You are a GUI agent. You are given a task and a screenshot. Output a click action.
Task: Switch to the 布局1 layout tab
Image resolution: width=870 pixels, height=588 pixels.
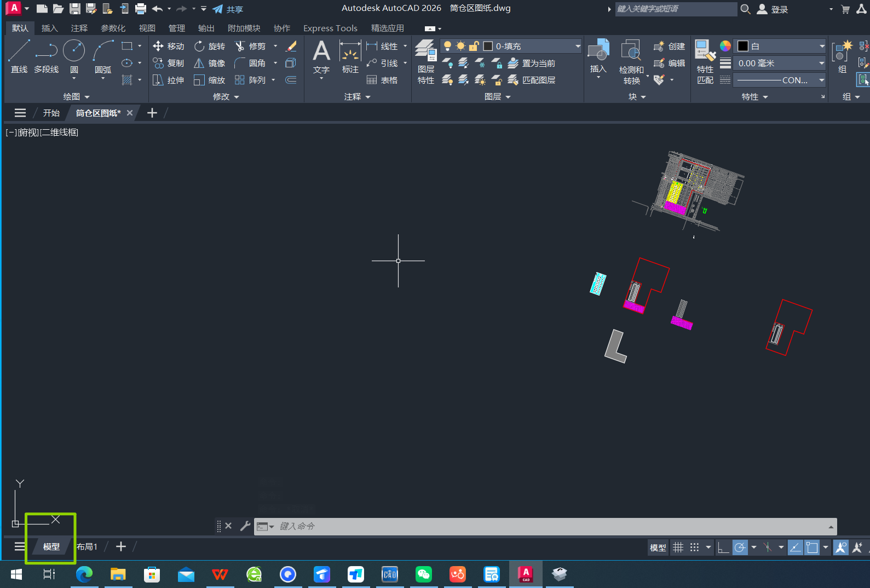click(87, 546)
